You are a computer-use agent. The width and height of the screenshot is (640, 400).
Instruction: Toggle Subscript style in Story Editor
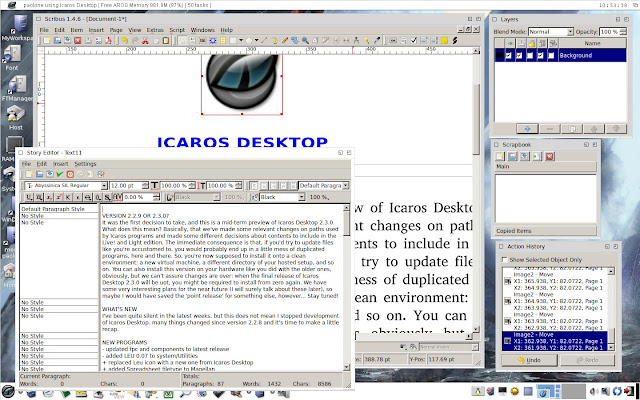[49, 197]
